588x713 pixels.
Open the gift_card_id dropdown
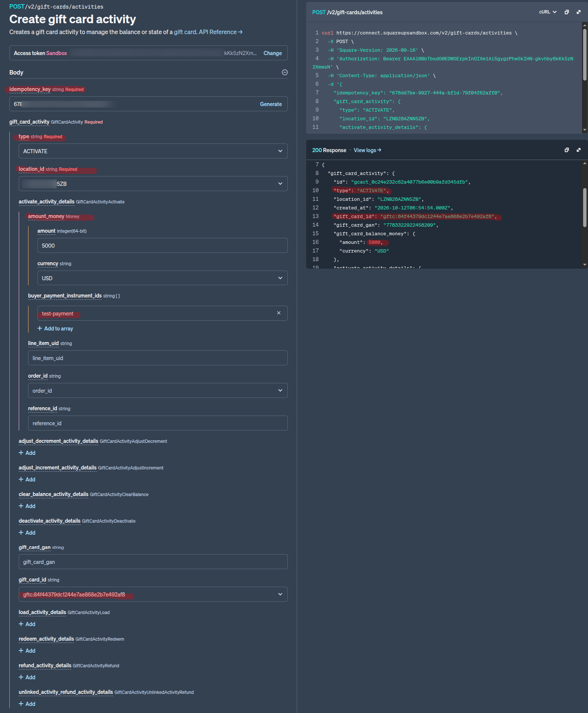coord(153,594)
